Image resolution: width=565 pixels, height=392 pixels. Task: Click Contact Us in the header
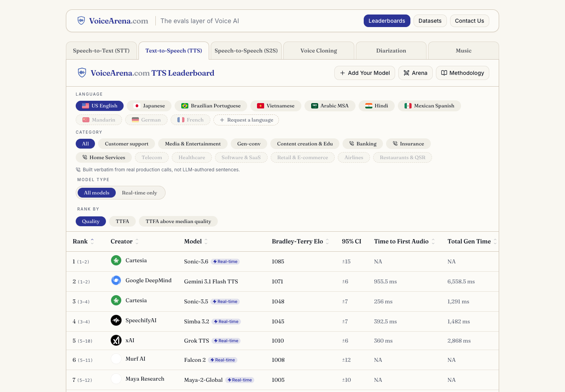pyautogui.click(x=470, y=21)
